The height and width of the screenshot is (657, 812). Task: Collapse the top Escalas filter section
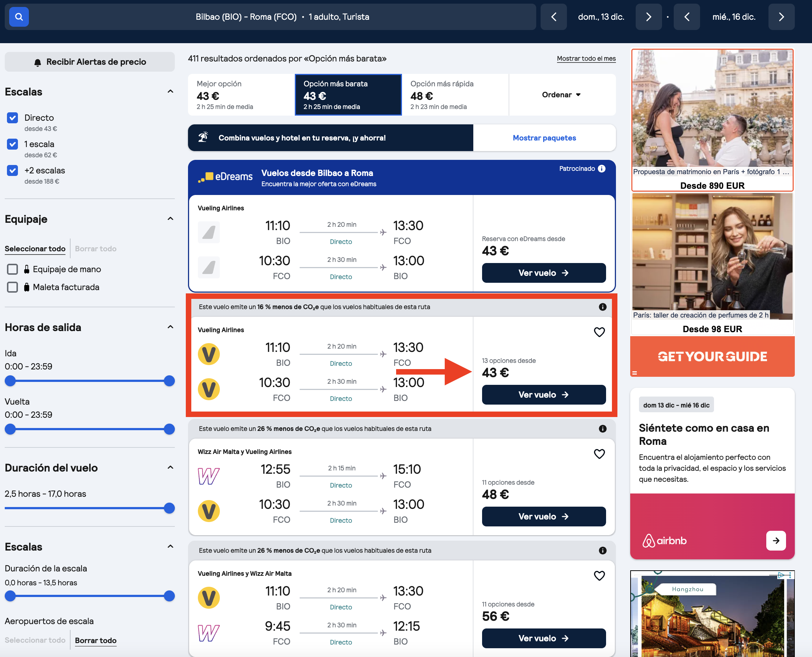170,91
